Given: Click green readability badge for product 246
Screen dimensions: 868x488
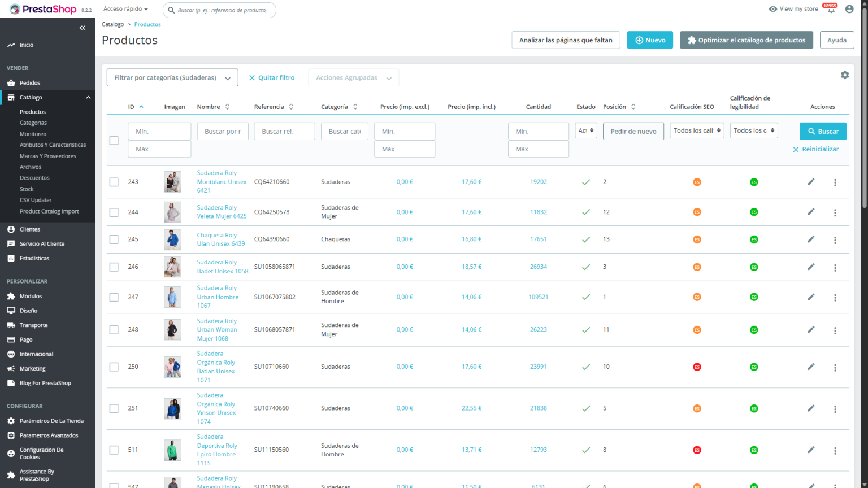Looking at the screenshot, I should click(753, 267).
